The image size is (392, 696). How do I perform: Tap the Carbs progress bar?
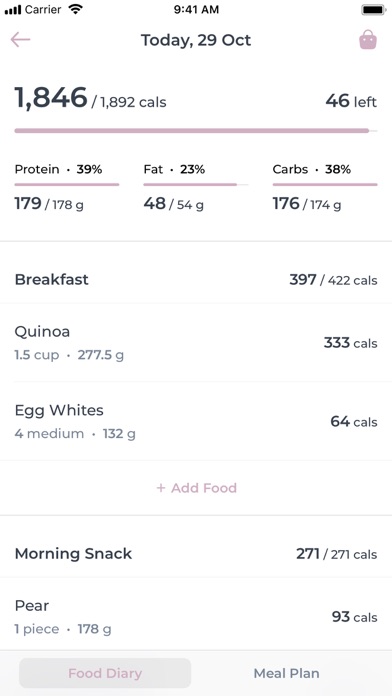pos(325,184)
